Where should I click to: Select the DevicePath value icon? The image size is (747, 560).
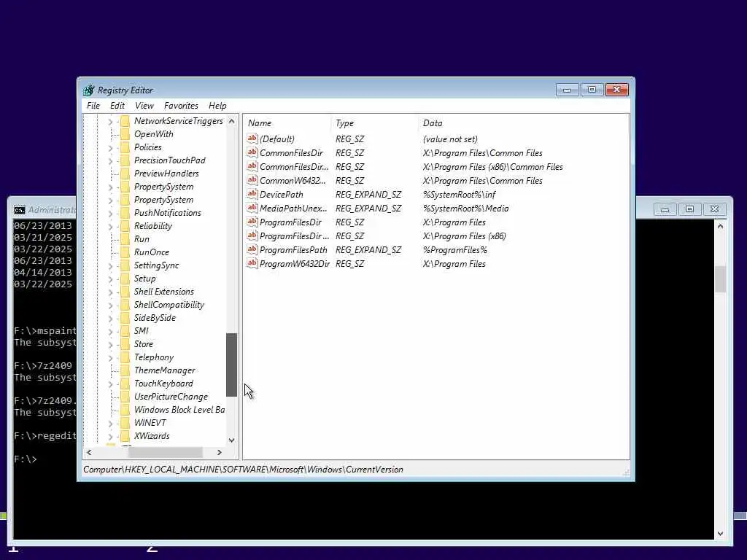(252, 194)
